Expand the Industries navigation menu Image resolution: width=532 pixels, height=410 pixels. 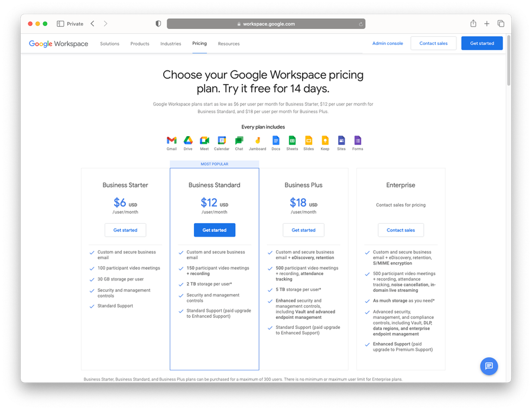pos(170,44)
